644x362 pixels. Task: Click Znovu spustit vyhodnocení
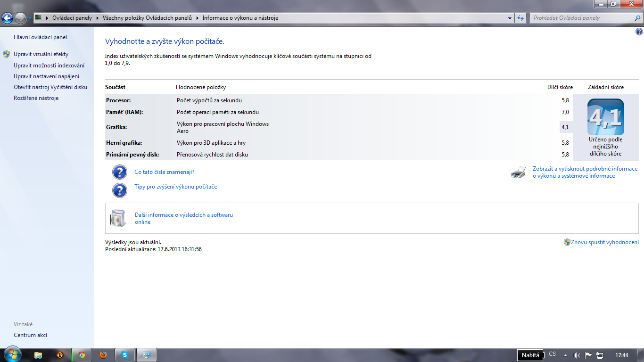(605, 242)
